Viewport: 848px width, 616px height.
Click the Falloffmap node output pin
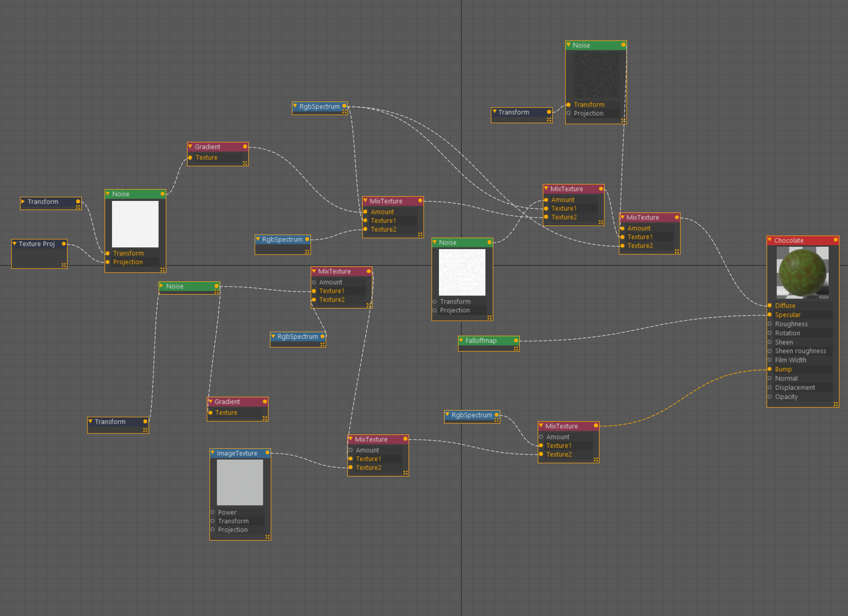pos(516,340)
